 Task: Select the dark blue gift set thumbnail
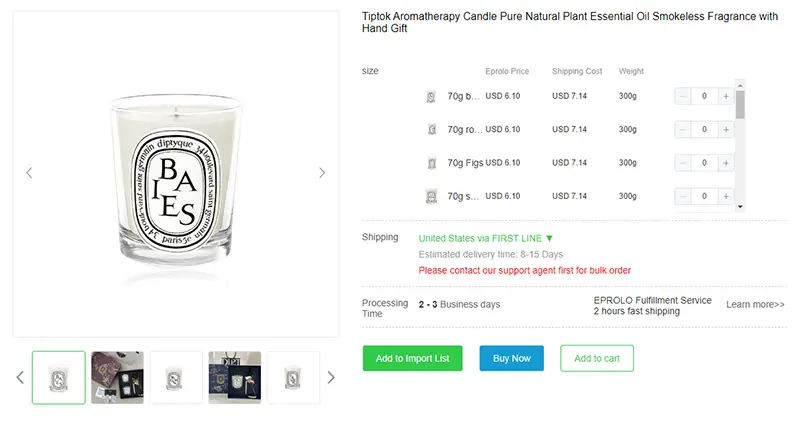(x=235, y=378)
